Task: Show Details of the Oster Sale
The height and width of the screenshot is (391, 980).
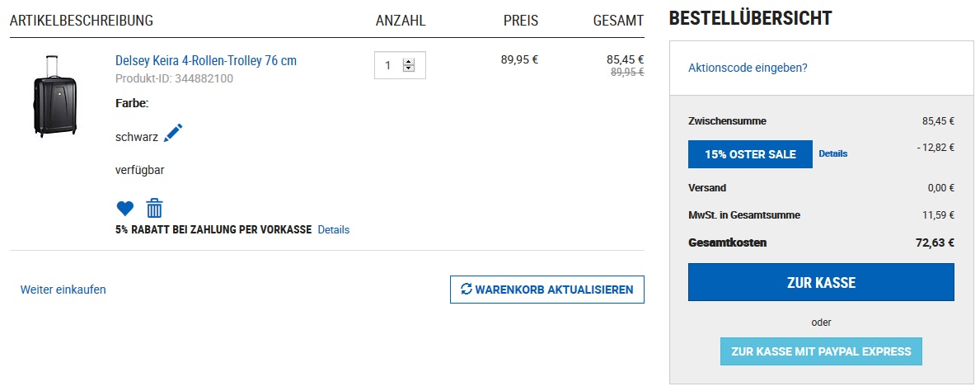Action: pos(832,153)
